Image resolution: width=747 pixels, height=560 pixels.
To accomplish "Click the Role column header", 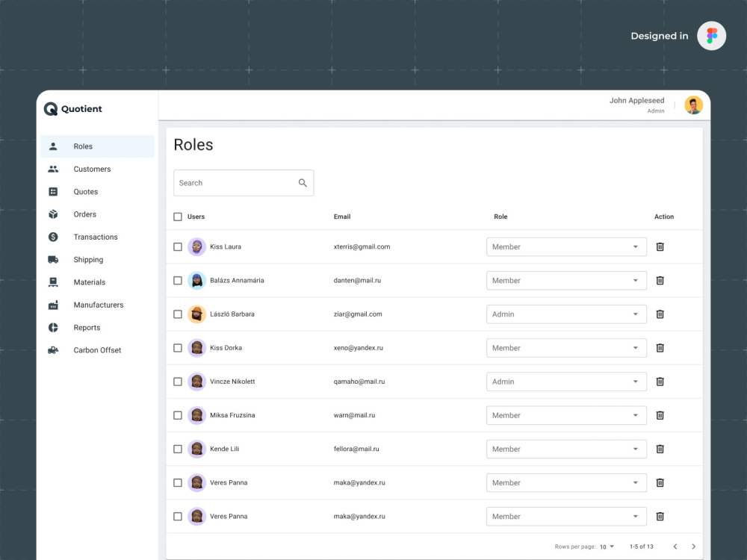I will [x=500, y=217].
